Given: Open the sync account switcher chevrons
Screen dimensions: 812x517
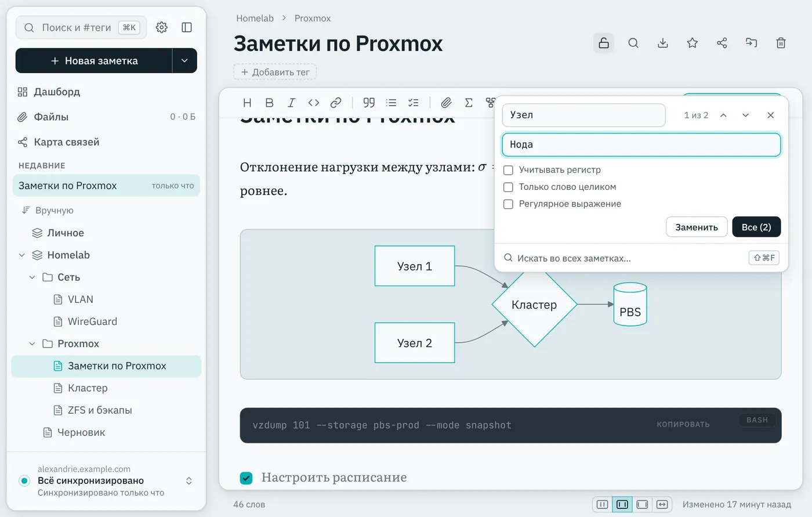Looking at the screenshot, I should pos(189,481).
